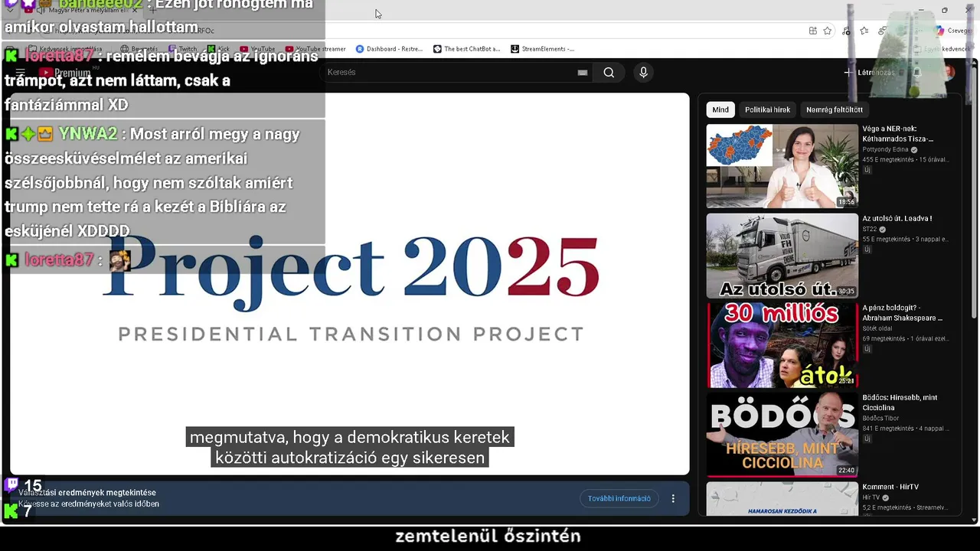Click the apps icon left of the favorites star
The width and height of the screenshot is (980, 551).
click(x=812, y=31)
